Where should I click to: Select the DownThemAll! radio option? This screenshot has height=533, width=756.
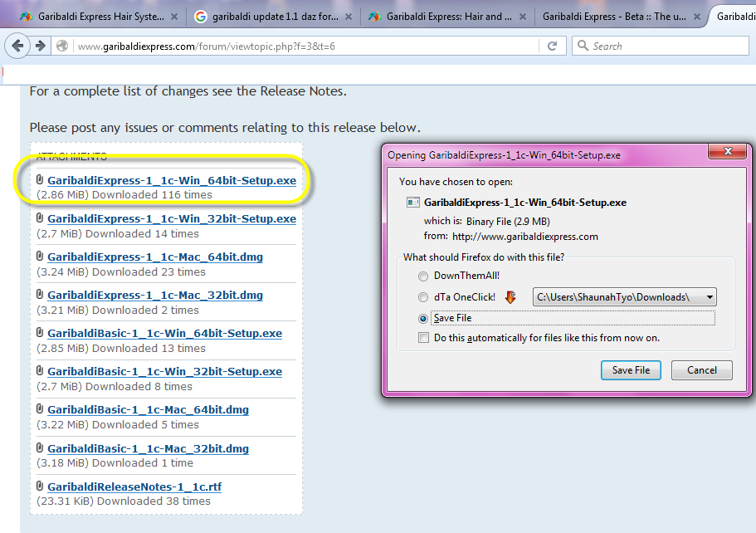tap(423, 276)
